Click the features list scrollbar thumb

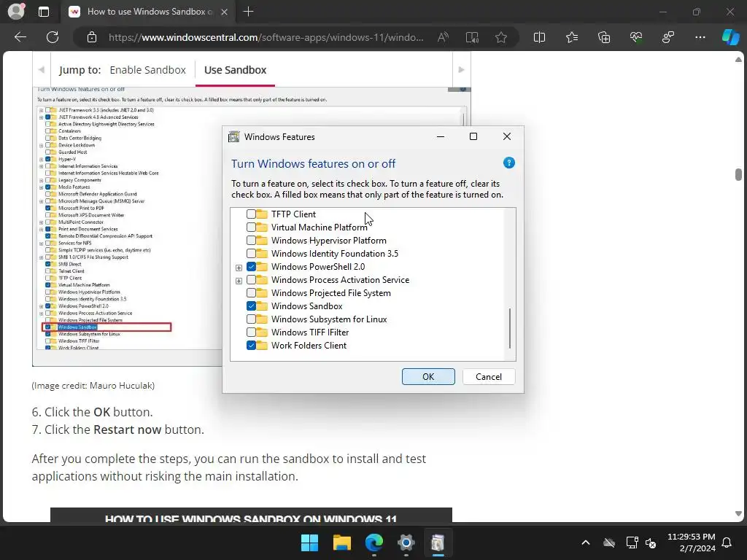pos(510,328)
